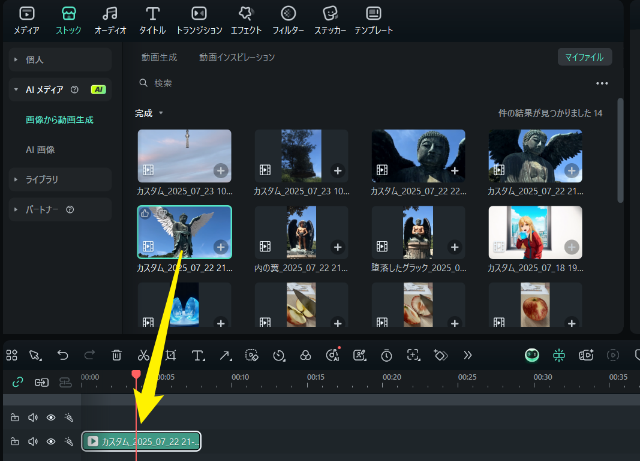This screenshot has height=461, width=640.
Task: Expand more tools double chevron
Action: click(468, 355)
